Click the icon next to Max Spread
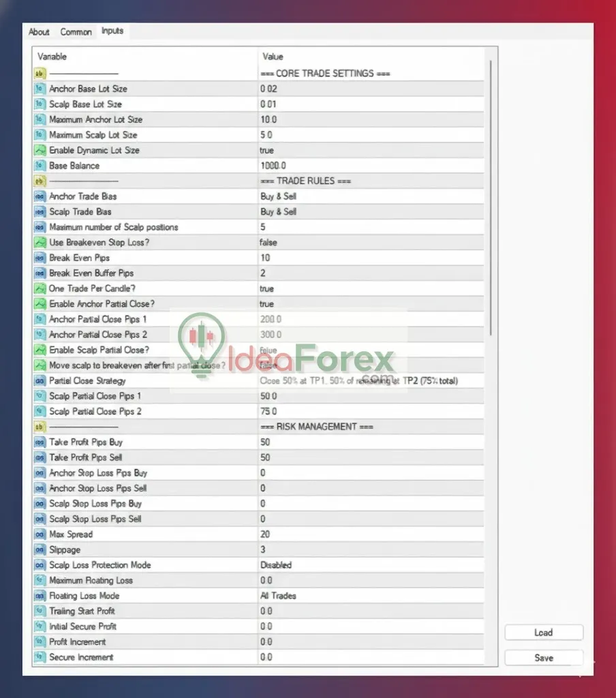Viewport: 616px width, 698px height. pos(40,534)
